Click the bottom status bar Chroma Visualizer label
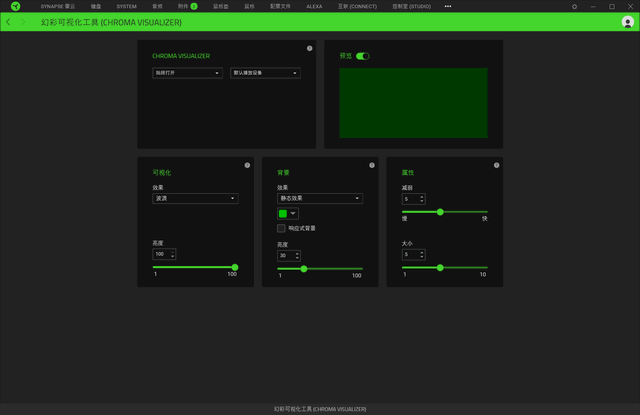Image resolution: width=640 pixels, height=415 pixels. 320,409
